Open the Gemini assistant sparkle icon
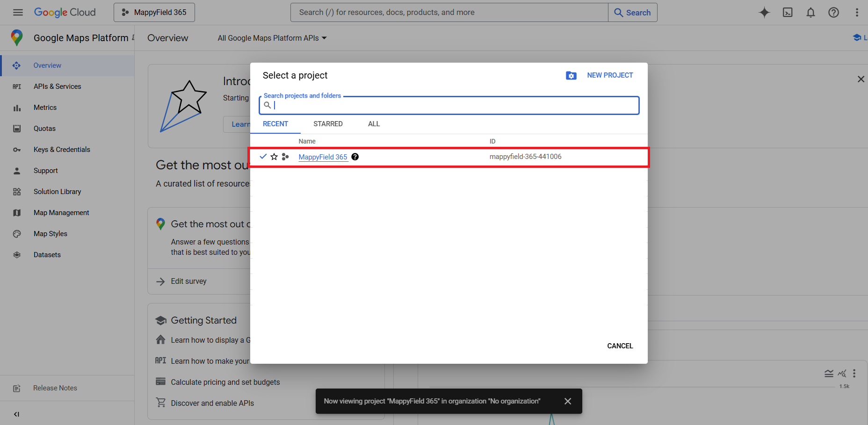 tap(764, 13)
